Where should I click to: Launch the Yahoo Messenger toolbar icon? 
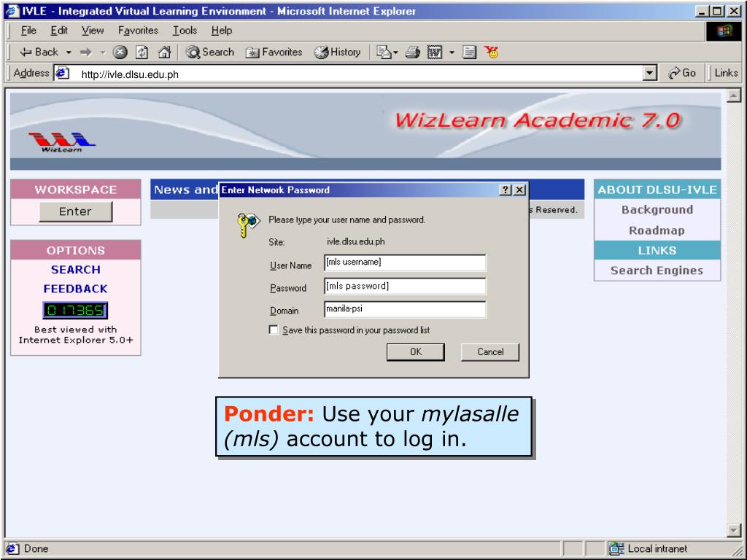coord(491,52)
